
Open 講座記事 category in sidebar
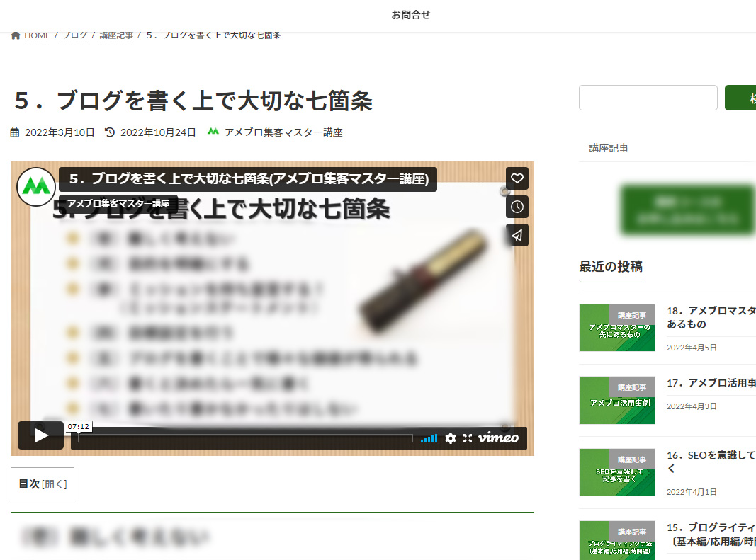click(609, 148)
